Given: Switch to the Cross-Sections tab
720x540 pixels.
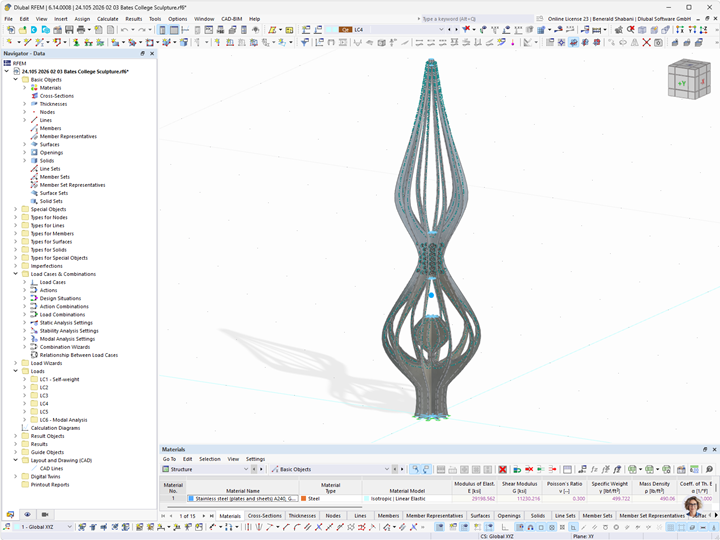Looking at the screenshot, I should (264, 516).
